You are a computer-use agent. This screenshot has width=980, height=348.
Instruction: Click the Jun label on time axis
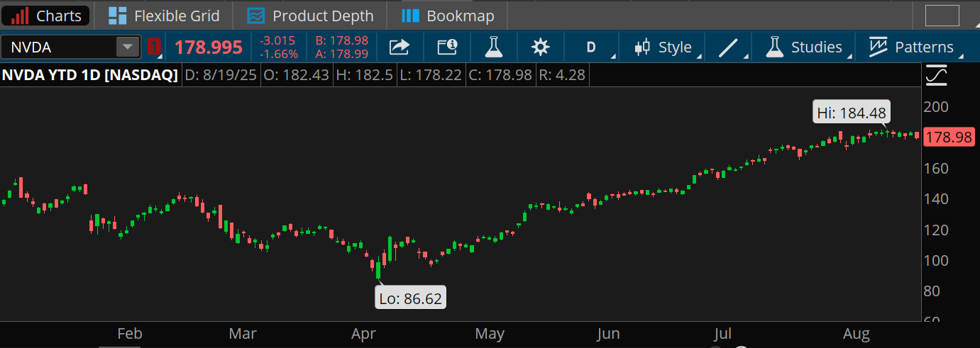tap(608, 333)
